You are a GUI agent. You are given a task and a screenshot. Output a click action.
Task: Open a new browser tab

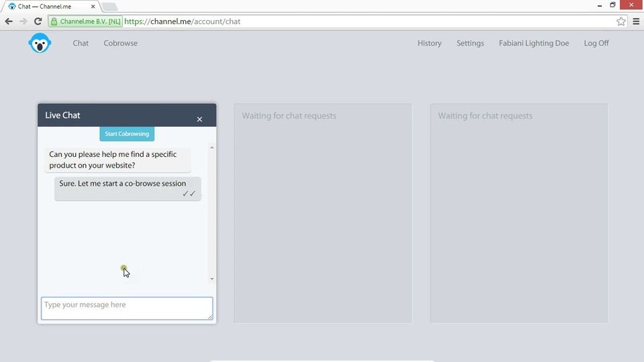[109, 7]
